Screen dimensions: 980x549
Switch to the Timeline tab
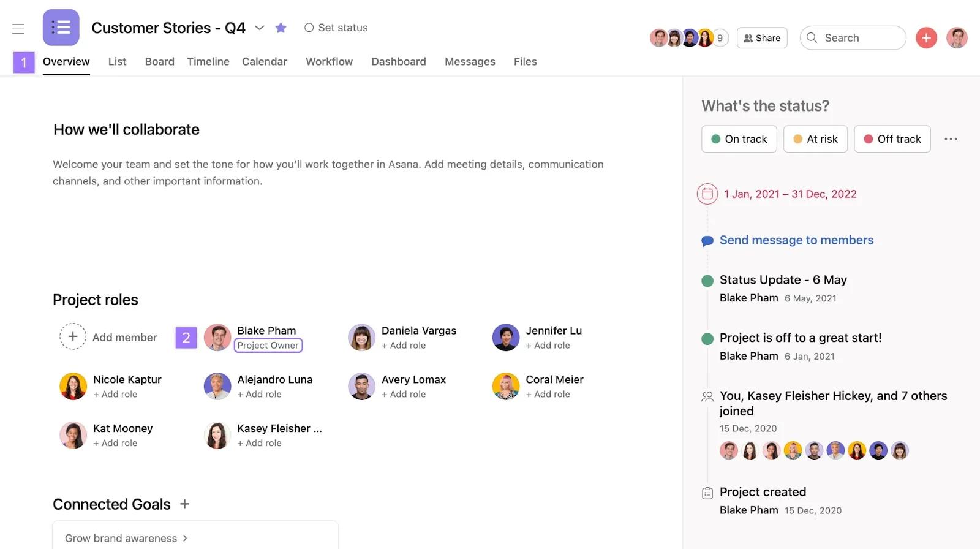(x=208, y=61)
